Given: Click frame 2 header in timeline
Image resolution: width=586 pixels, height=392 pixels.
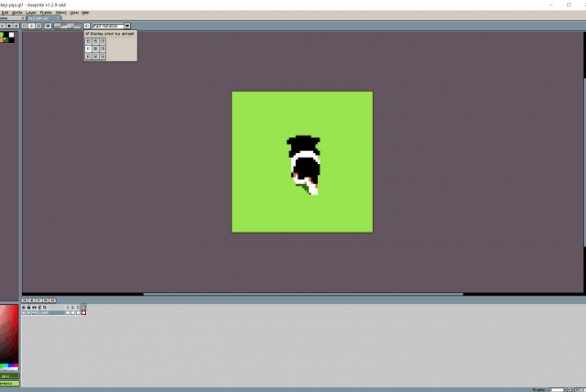Looking at the screenshot, I should pos(72,307).
